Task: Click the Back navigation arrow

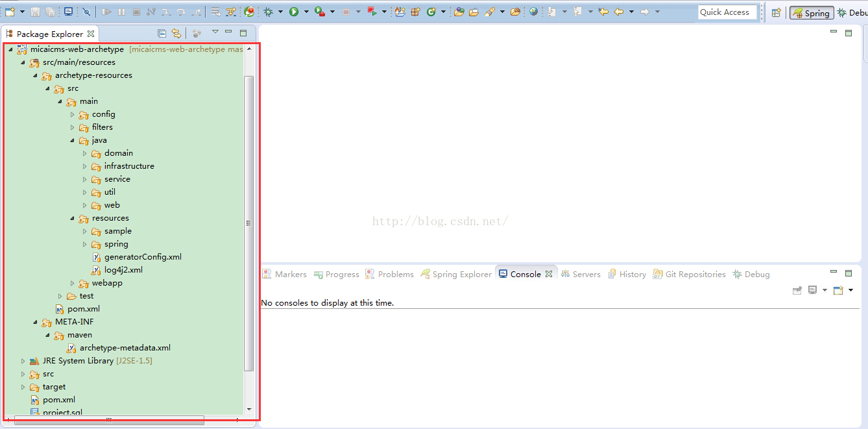Action: click(619, 12)
